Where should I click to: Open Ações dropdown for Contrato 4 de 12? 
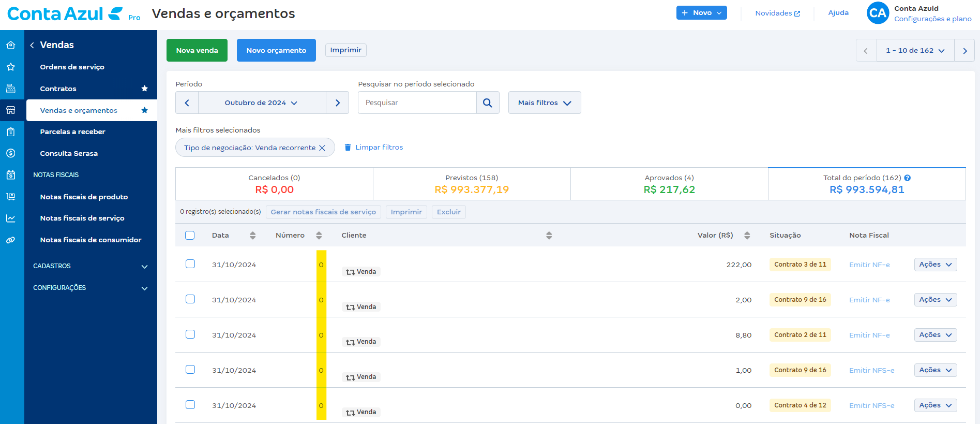coord(936,405)
